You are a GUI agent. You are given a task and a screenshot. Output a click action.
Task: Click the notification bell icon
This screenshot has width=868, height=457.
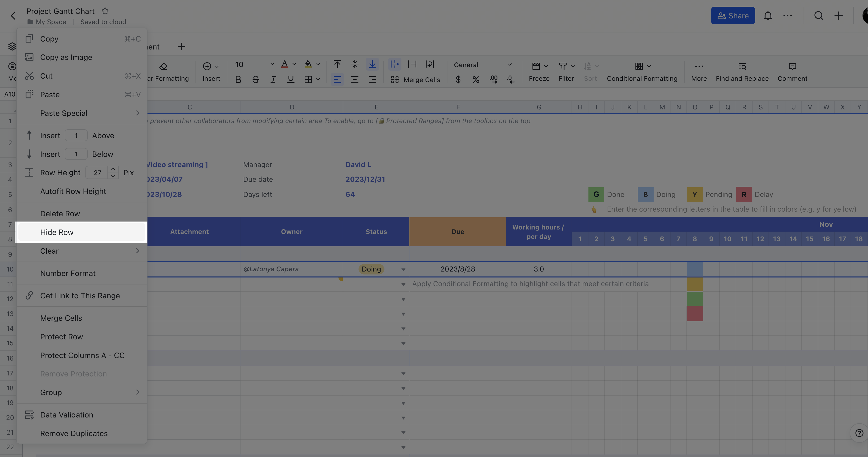[x=768, y=15]
